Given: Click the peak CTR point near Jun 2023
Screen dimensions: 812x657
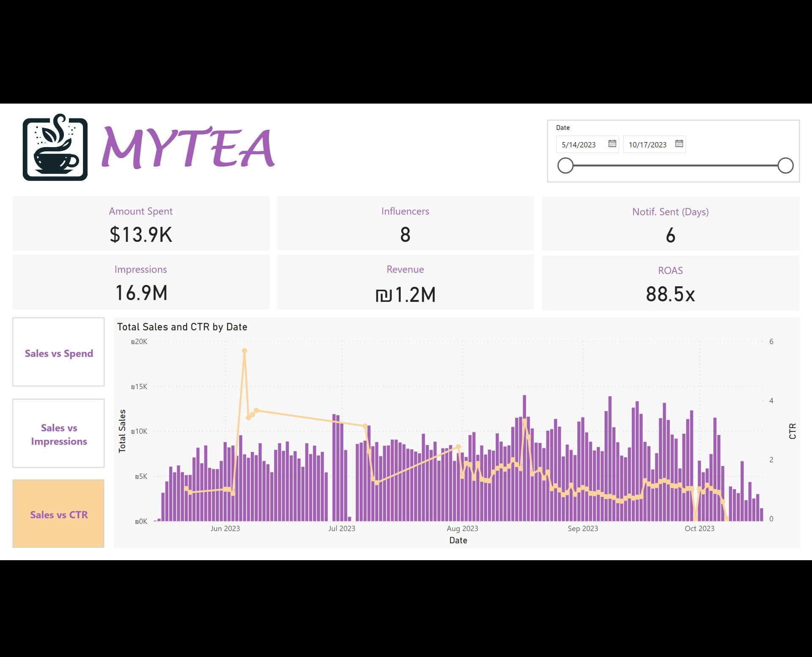Looking at the screenshot, I should tap(244, 350).
